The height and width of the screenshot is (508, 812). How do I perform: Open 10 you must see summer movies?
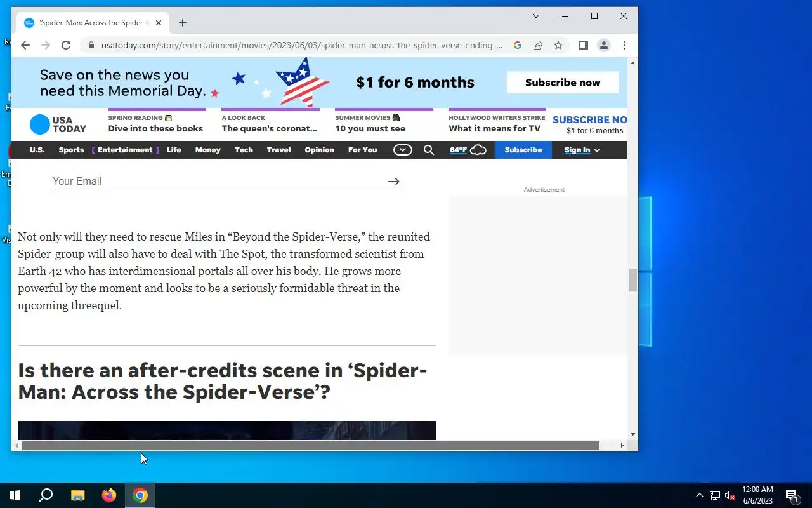(x=370, y=128)
